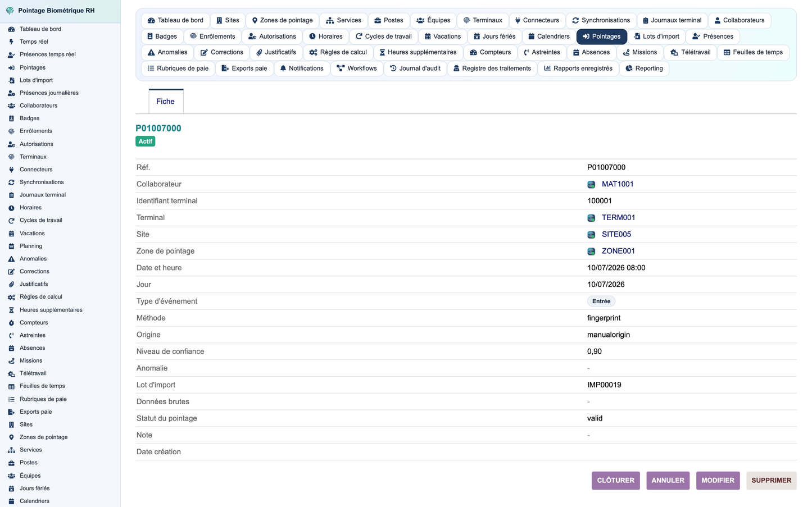Screen dimensions: 812x507
Task: Open terminal link TERM001
Action: coord(618,218)
